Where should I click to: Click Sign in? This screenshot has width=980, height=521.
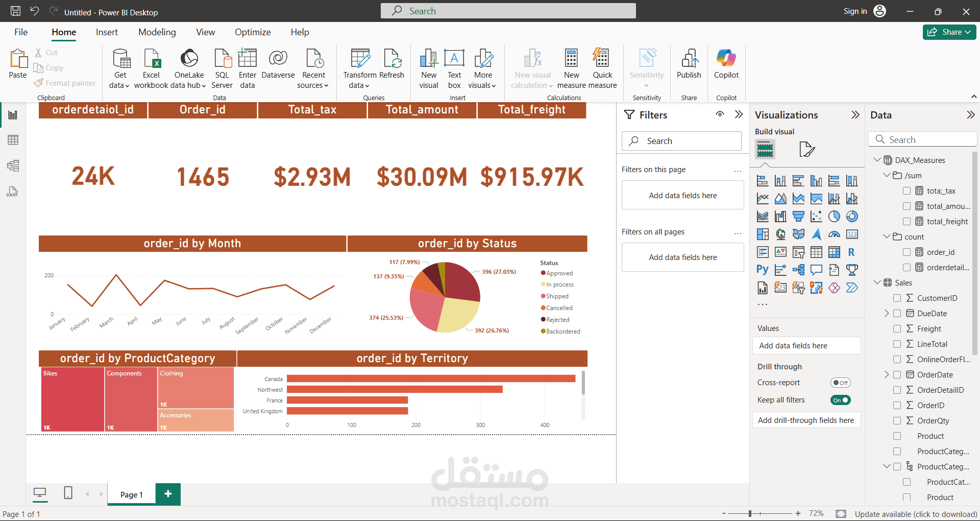pos(855,11)
